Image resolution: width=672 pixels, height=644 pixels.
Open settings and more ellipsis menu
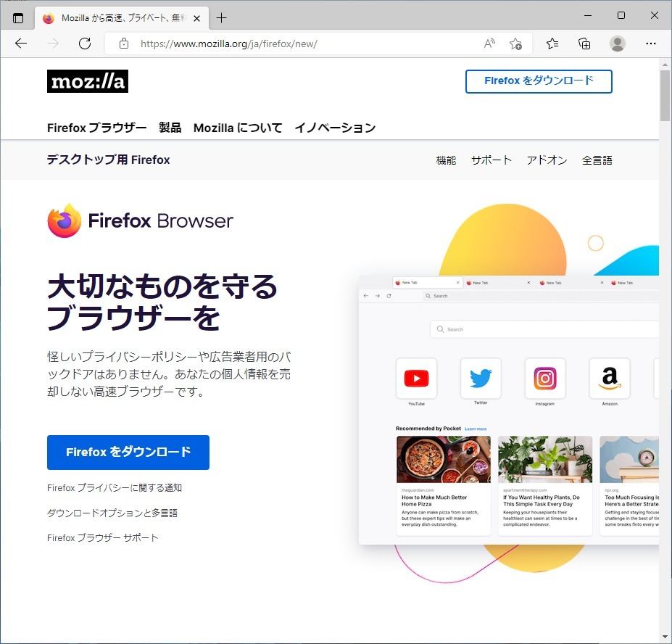(650, 44)
